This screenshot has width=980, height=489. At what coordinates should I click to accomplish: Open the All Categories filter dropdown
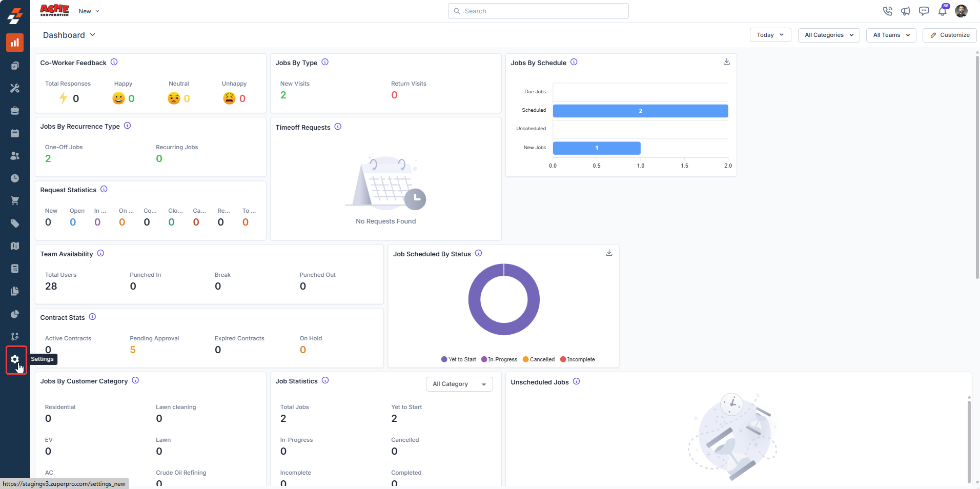829,35
